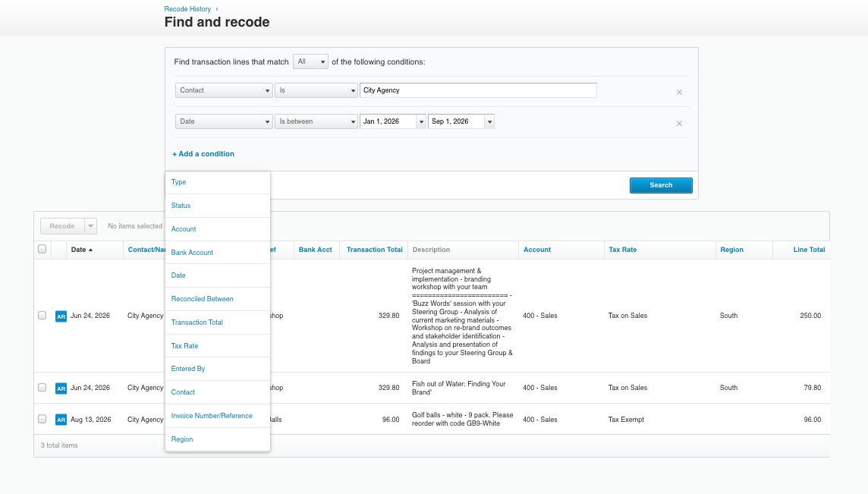This screenshot has height=494, width=868.
Task: Click the Search button
Action: tap(661, 185)
